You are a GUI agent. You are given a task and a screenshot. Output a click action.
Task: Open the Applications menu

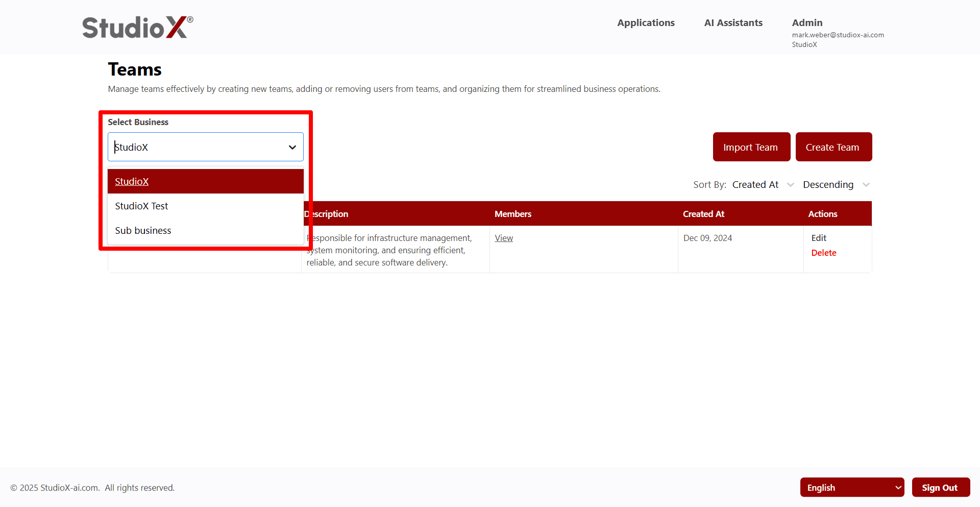click(646, 23)
